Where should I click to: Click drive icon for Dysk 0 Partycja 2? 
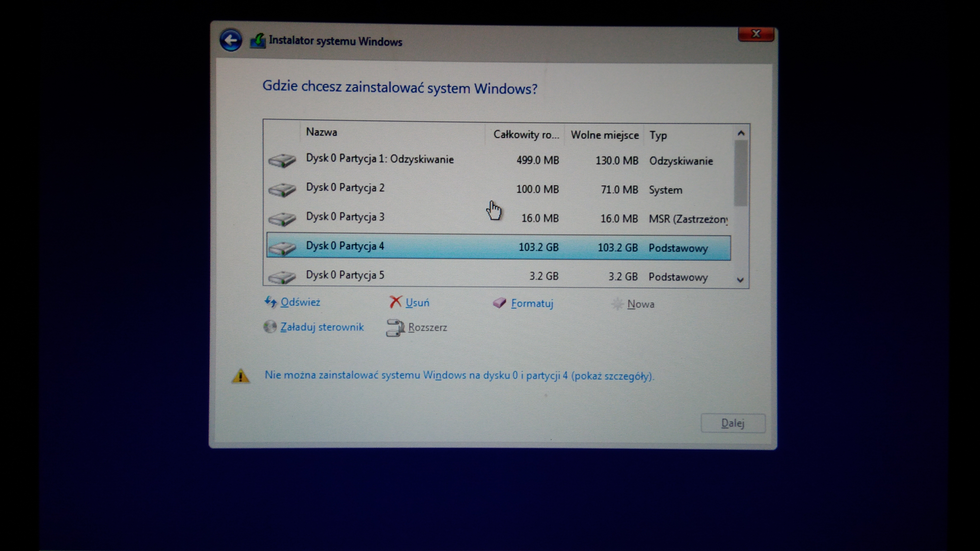pyautogui.click(x=282, y=189)
